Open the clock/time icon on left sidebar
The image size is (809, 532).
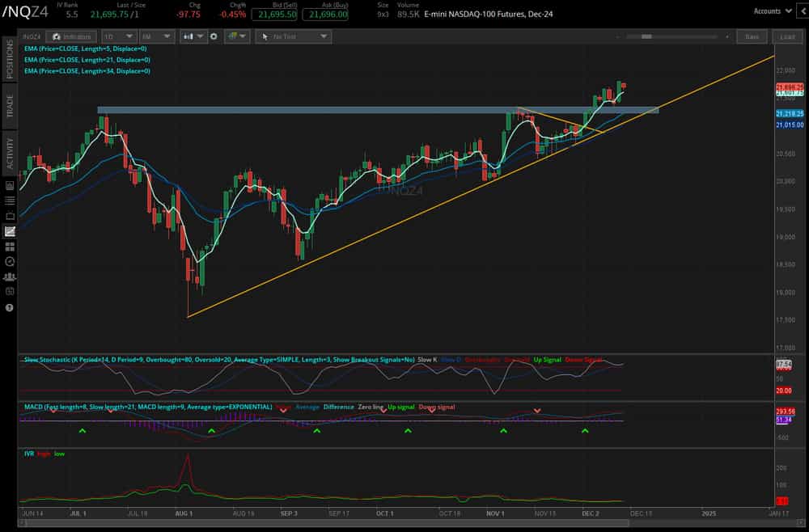[8, 261]
